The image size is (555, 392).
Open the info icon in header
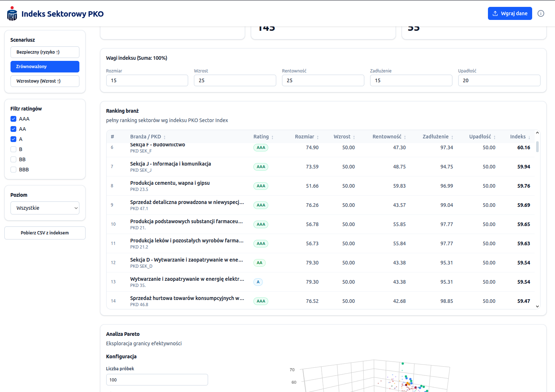[x=541, y=13]
